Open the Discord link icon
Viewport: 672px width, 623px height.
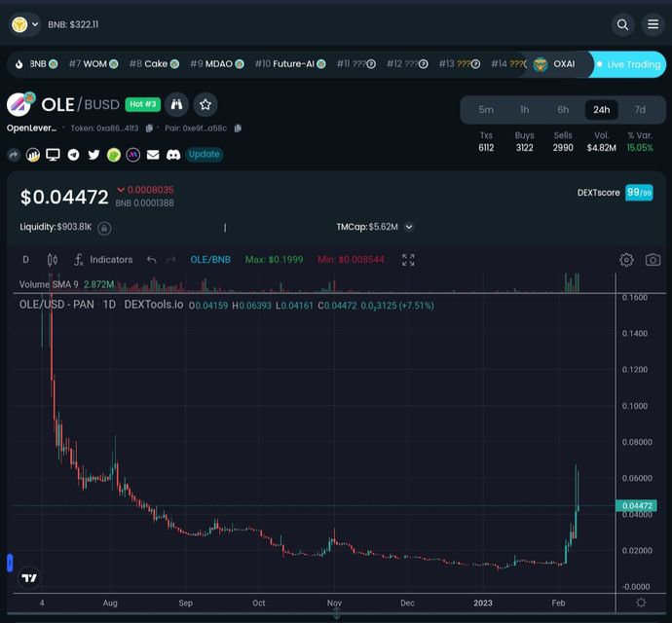(x=173, y=155)
